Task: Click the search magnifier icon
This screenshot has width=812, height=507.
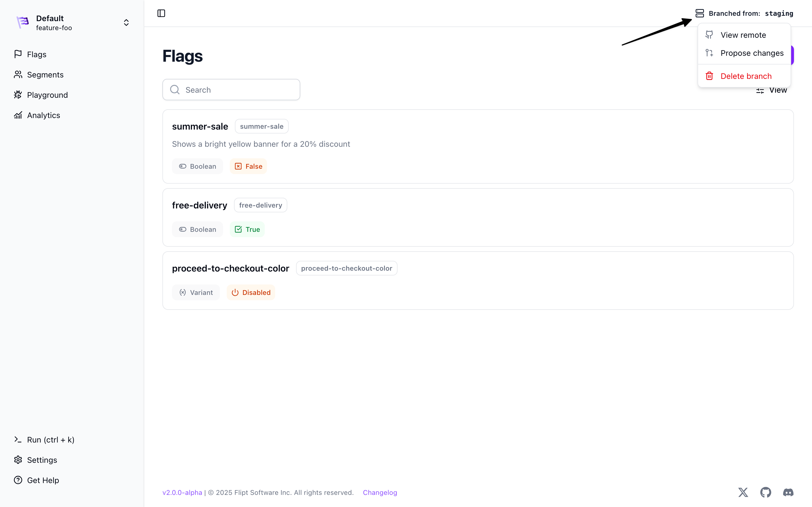Action: (175, 90)
